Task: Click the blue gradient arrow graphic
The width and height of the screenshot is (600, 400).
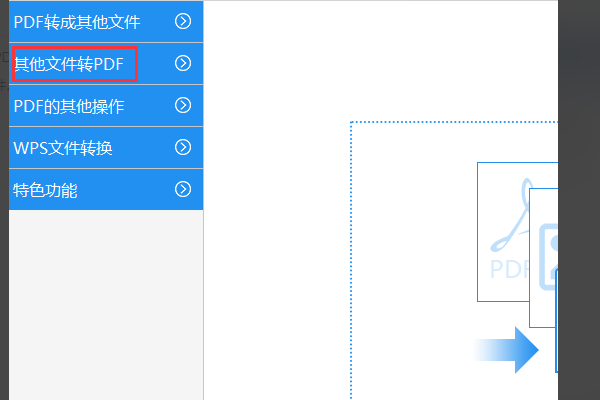Action: (x=506, y=350)
